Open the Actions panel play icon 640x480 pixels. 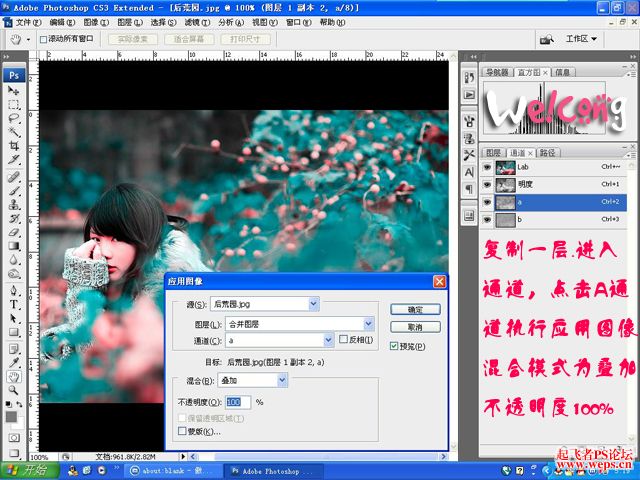click(469, 94)
